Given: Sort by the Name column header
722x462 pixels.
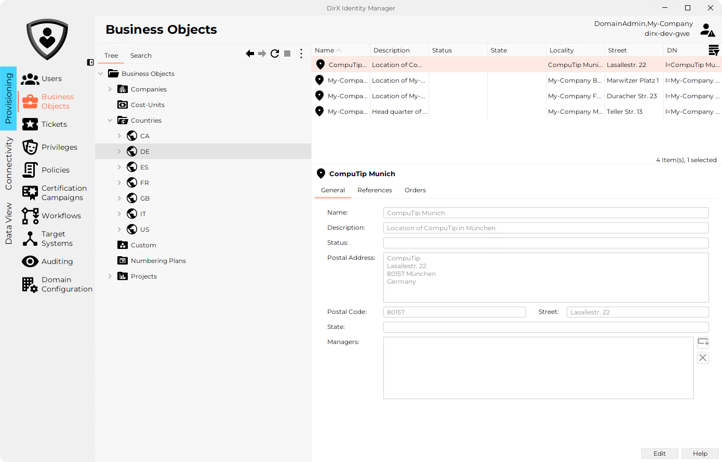Looking at the screenshot, I should [x=341, y=50].
